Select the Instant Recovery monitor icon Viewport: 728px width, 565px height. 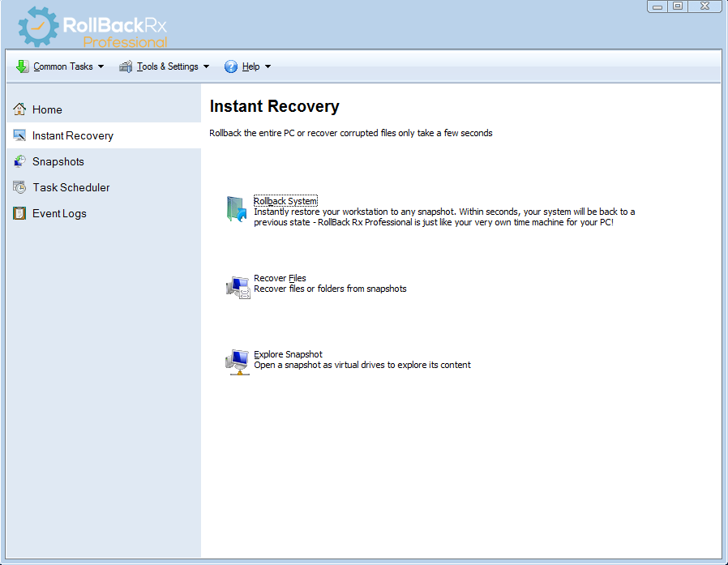19,135
